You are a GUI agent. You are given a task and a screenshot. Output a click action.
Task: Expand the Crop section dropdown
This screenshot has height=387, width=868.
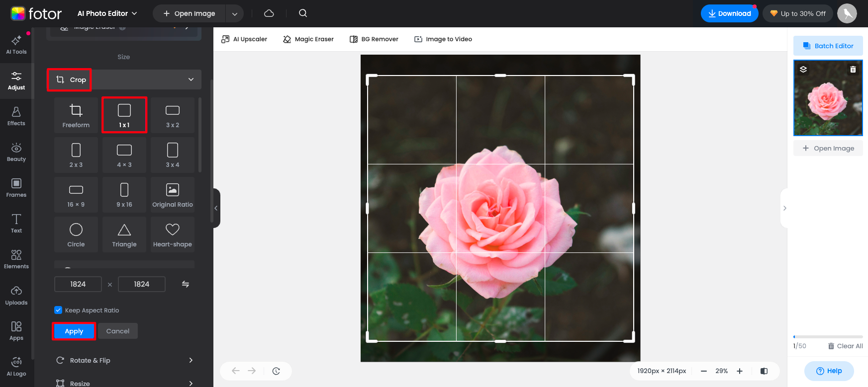coord(191,79)
